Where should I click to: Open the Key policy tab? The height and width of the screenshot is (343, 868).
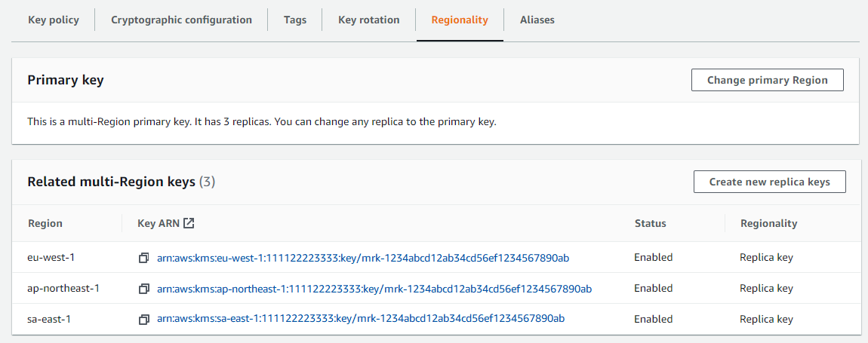(x=54, y=20)
